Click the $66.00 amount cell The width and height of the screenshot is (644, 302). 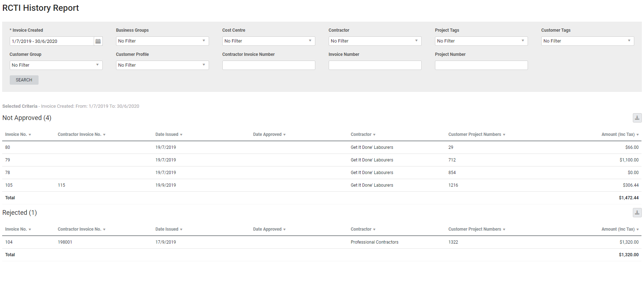click(x=632, y=147)
